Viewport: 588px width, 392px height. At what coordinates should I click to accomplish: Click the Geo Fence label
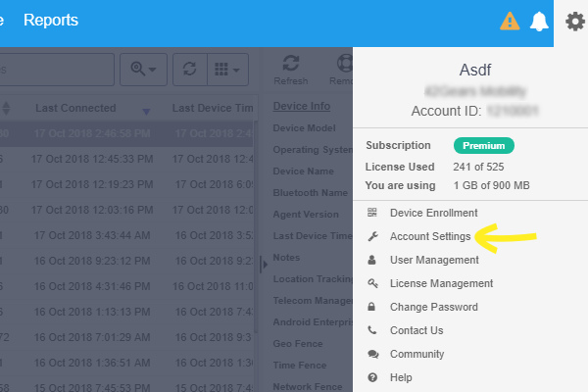pyautogui.click(x=298, y=344)
